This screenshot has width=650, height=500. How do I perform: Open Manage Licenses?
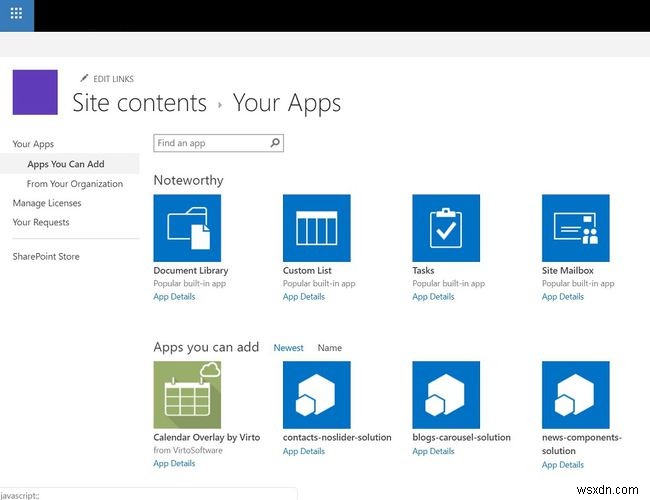click(x=47, y=203)
